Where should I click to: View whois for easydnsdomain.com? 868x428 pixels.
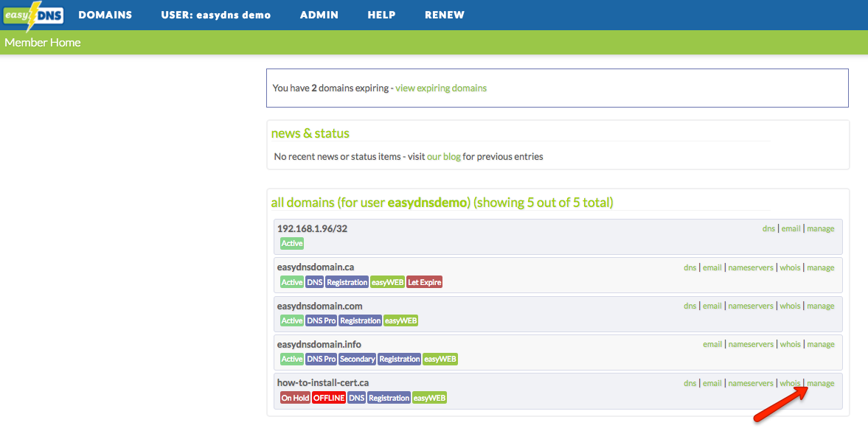click(790, 306)
